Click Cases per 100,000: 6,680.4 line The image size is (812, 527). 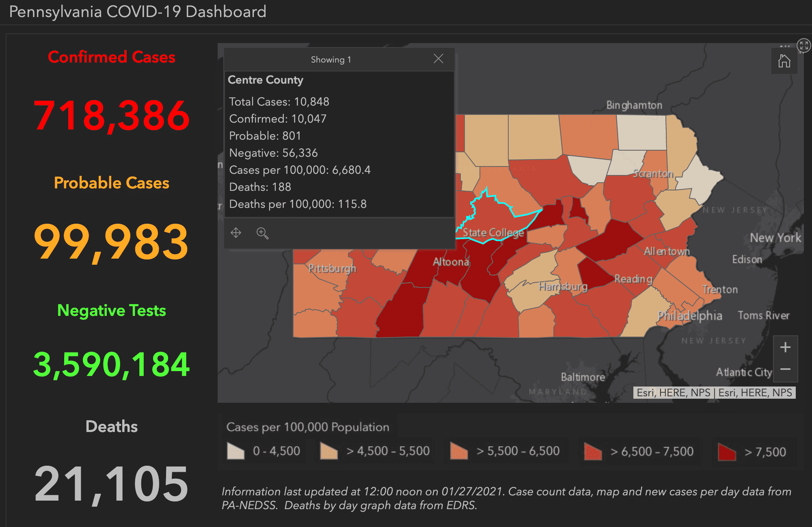[300, 170]
